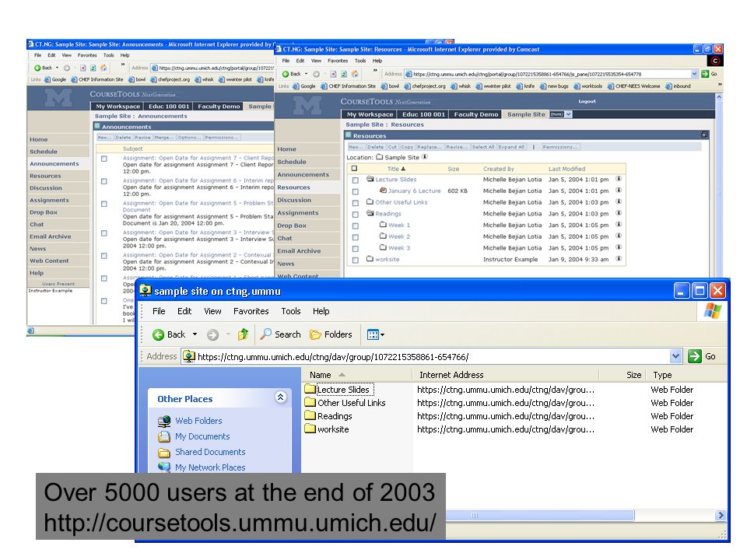
Task: Open the Back dropdown arrow in the Resources browser
Action: click(x=307, y=74)
